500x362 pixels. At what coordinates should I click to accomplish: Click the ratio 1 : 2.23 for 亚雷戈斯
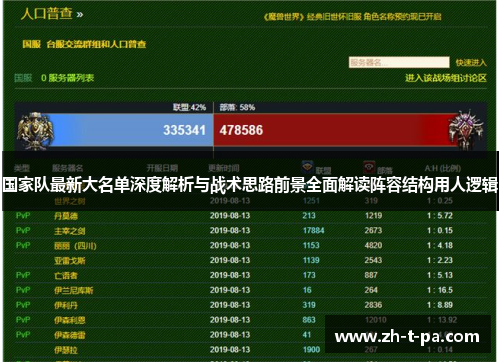[440, 260]
